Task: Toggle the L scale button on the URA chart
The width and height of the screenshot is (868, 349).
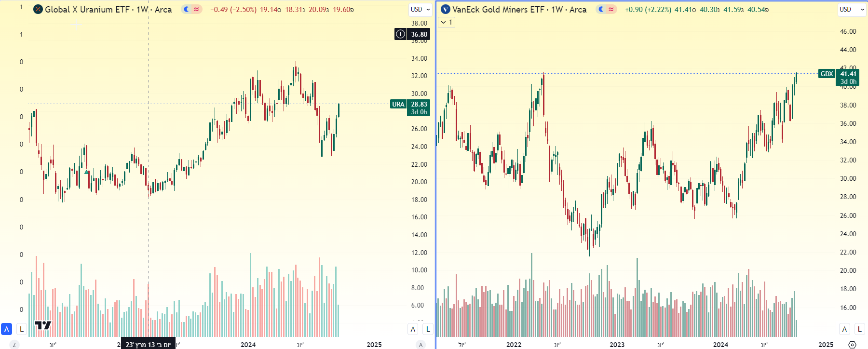Action: point(427,329)
